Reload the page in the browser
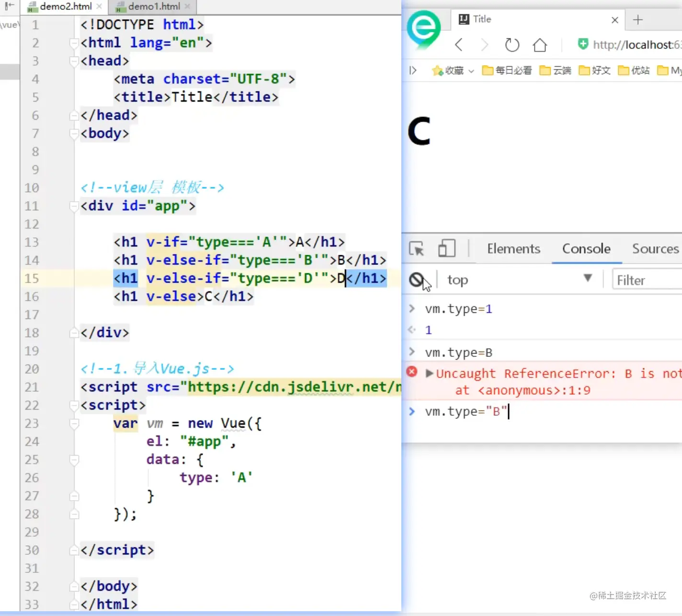 click(512, 45)
